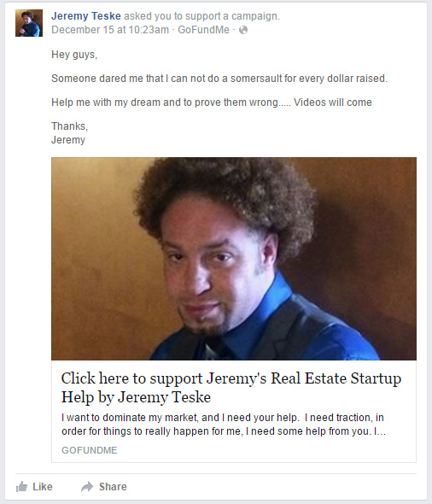
Task: Click the Like text label
Action: tap(43, 487)
